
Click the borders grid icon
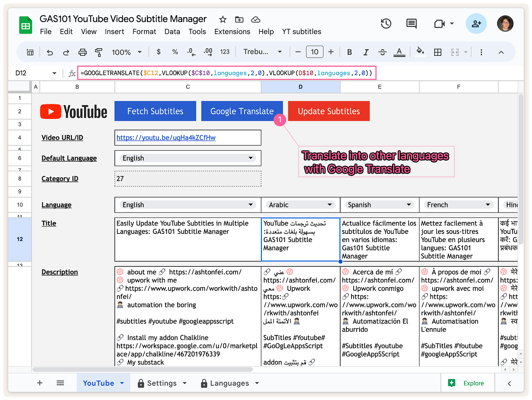click(437, 52)
